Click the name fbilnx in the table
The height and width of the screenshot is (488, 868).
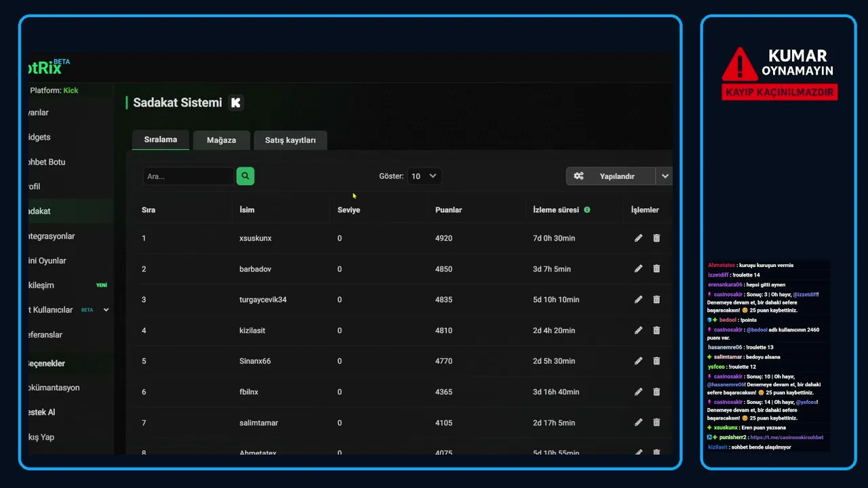click(249, 392)
